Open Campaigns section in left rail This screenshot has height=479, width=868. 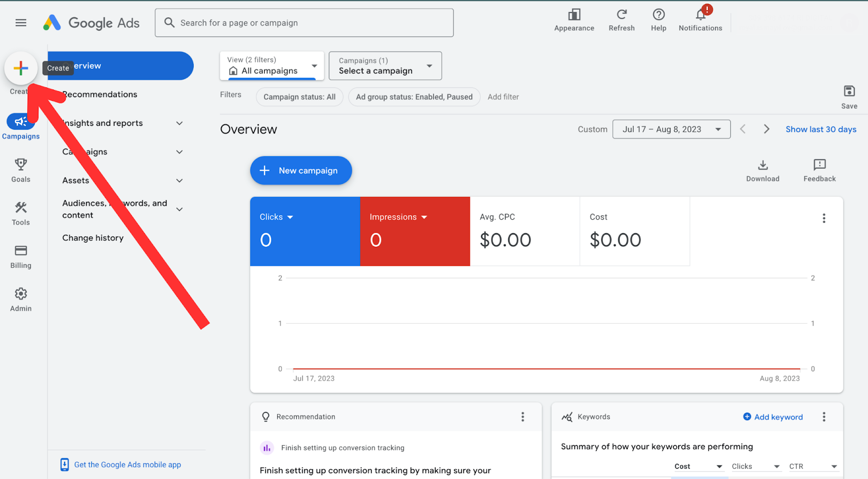21,127
